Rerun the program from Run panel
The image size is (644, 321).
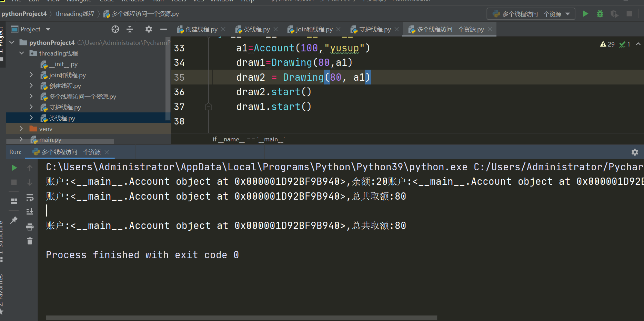(x=14, y=168)
